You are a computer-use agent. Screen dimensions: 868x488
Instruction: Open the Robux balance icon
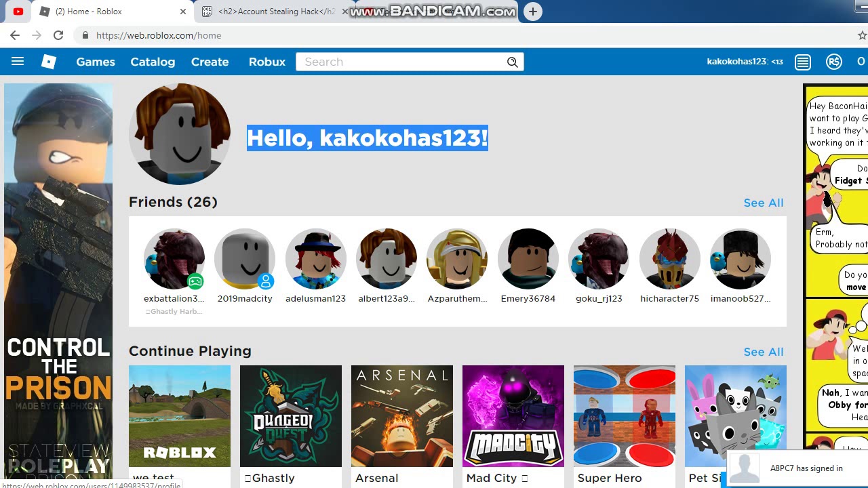pyautogui.click(x=834, y=62)
